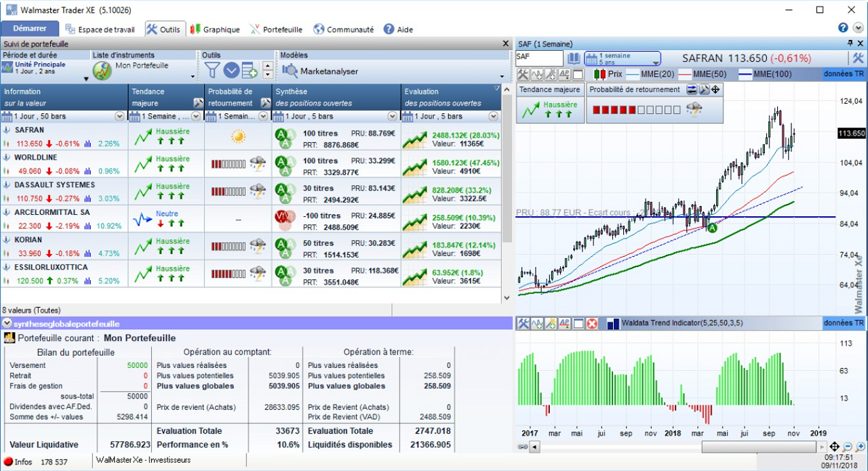The image size is (868, 471).
Task: Click the filter funnel icon in Outils
Action: 212,70
